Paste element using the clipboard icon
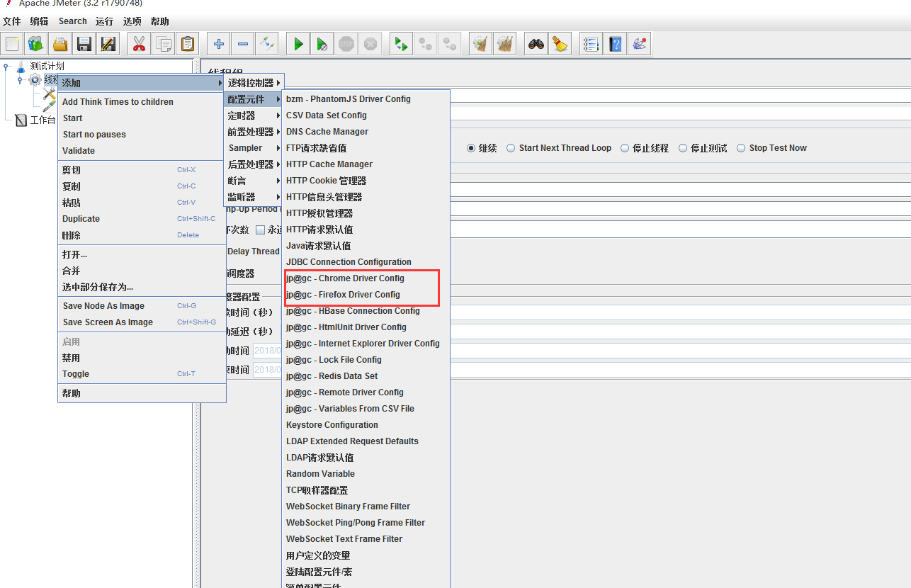The image size is (911, 588). click(187, 43)
